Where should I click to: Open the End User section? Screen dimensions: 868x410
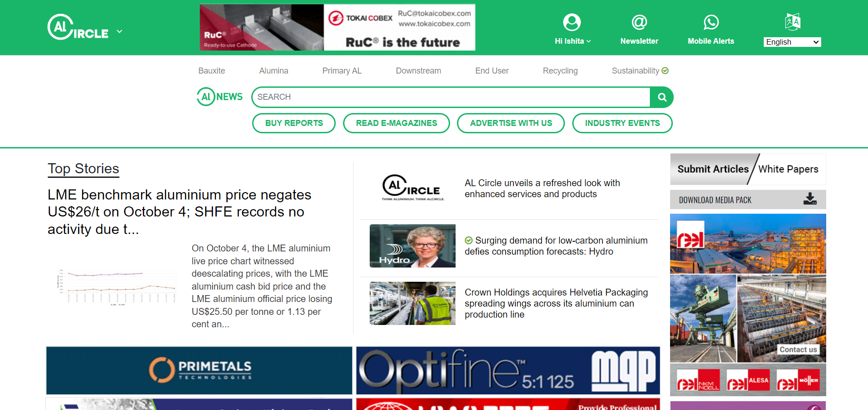click(492, 71)
